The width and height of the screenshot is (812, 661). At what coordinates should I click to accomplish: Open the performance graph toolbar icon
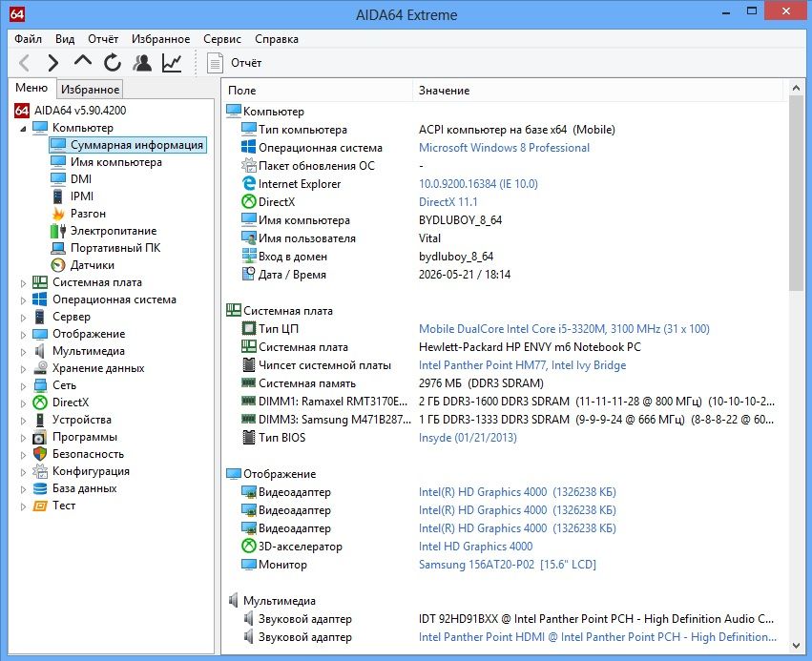tap(172, 63)
